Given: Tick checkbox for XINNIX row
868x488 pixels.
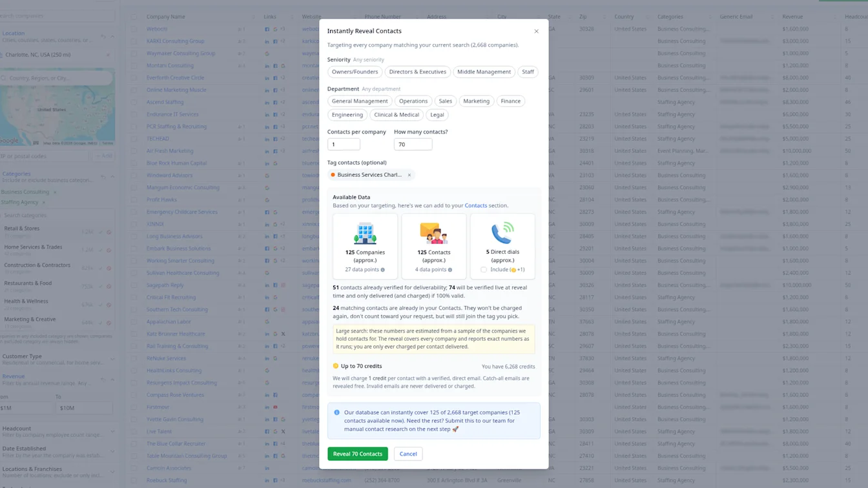Looking at the screenshot, I should tap(134, 224).
